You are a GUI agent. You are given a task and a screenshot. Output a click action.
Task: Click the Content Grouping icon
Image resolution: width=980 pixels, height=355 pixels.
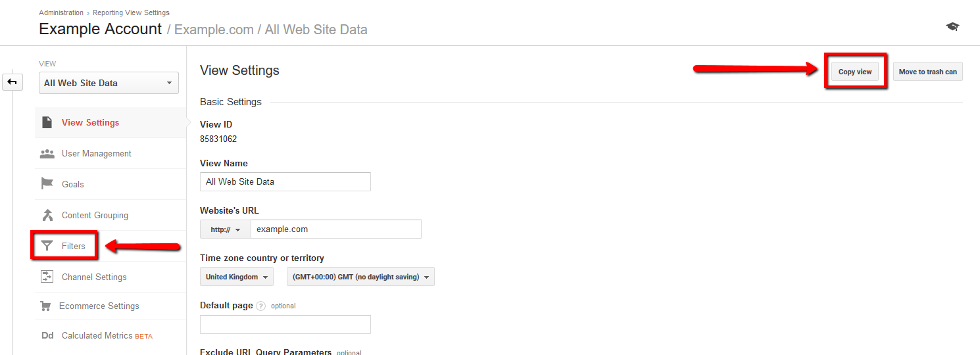[47, 215]
